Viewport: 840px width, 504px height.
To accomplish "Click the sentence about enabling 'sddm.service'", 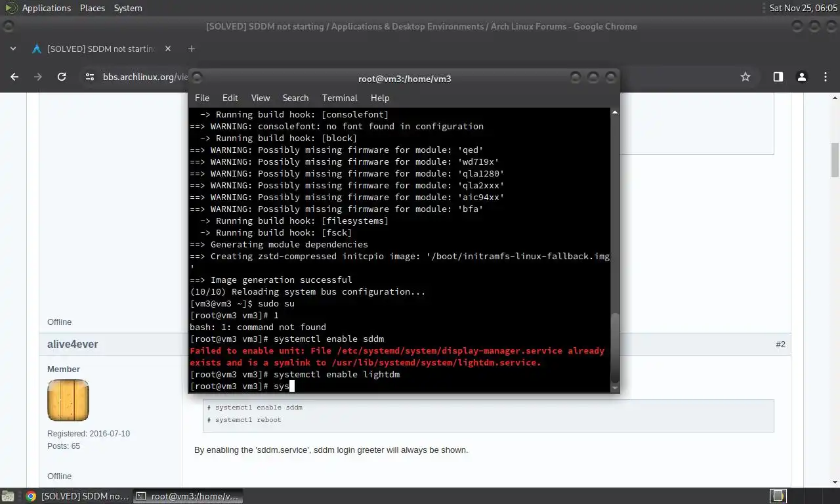I will click(331, 450).
